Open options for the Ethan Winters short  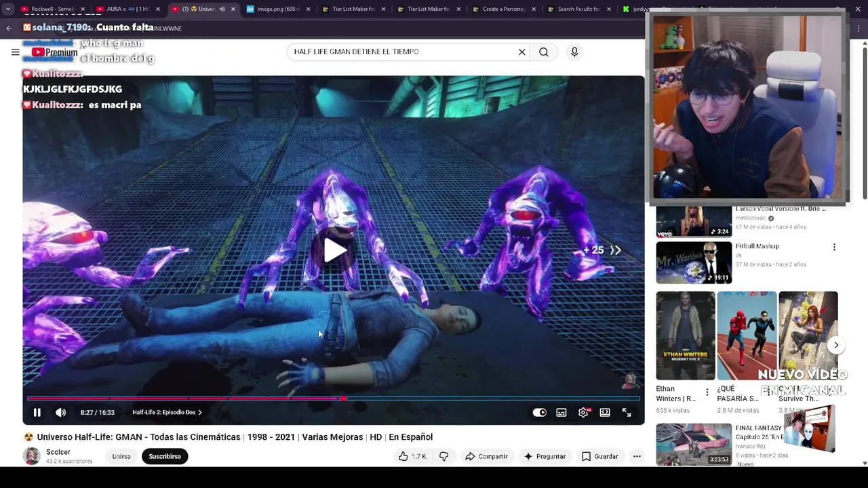pyautogui.click(x=707, y=392)
